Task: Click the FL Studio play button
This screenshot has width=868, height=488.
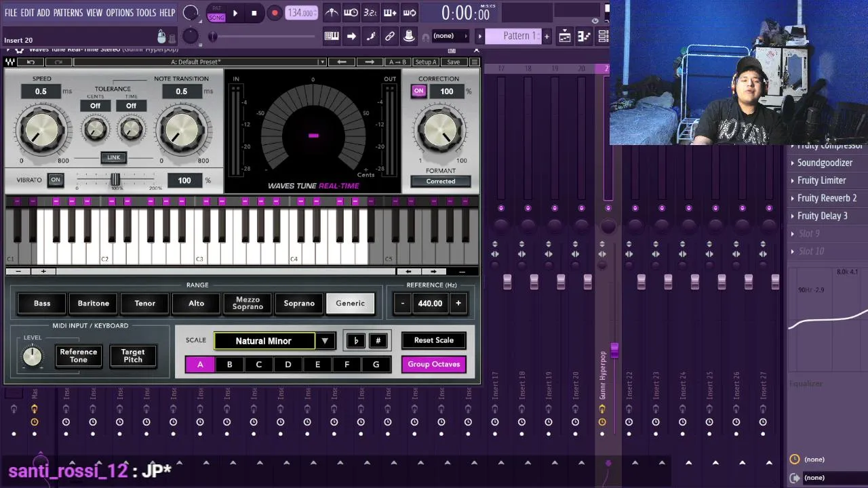Action: 235,13
